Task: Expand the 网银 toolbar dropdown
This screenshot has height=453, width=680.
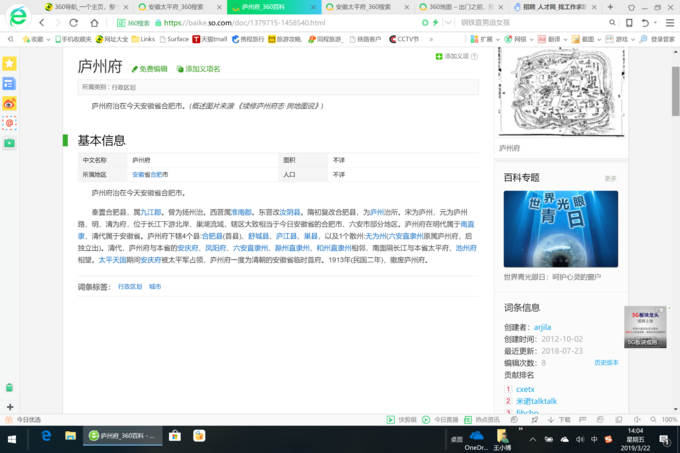Action: tap(520, 39)
